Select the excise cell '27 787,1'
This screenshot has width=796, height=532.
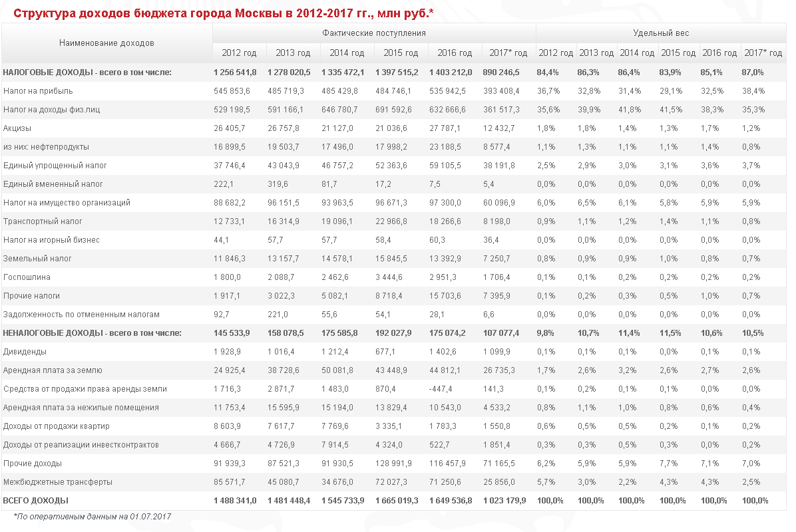click(x=445, y=128)
